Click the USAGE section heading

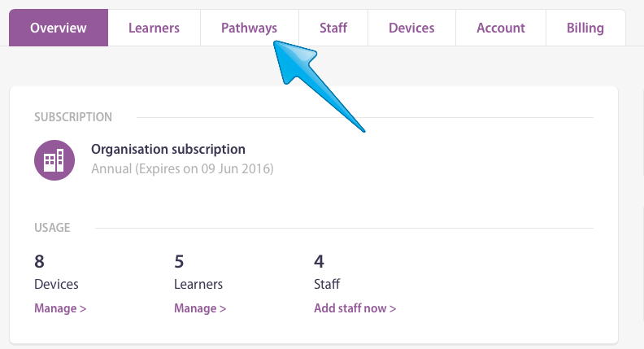[52, 228]
